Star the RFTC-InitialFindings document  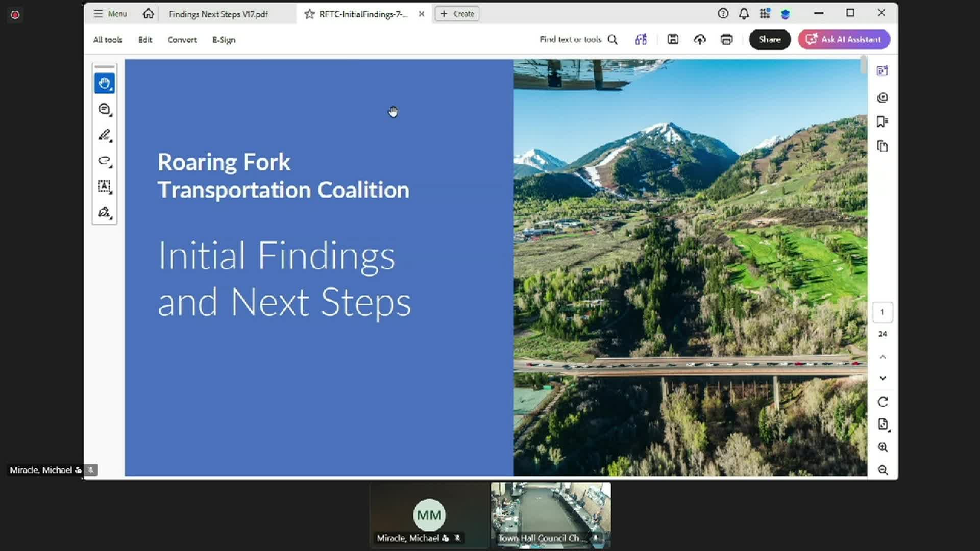pyautogui.click(x=309, y=14)
